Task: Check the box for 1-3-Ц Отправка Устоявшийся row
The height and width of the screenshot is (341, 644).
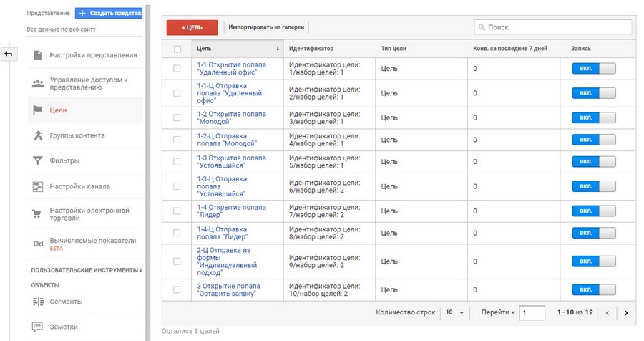Action: [x=177, y=186]
